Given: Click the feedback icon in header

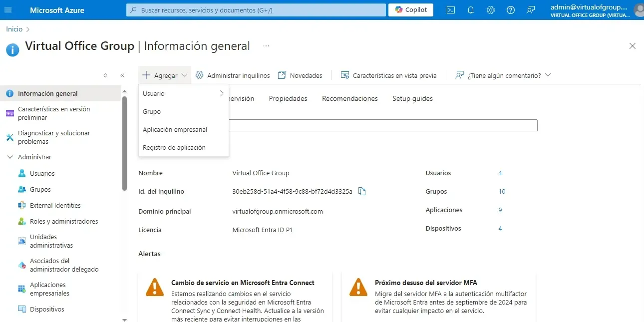Looking at the screenshot, I should (531, 10).
